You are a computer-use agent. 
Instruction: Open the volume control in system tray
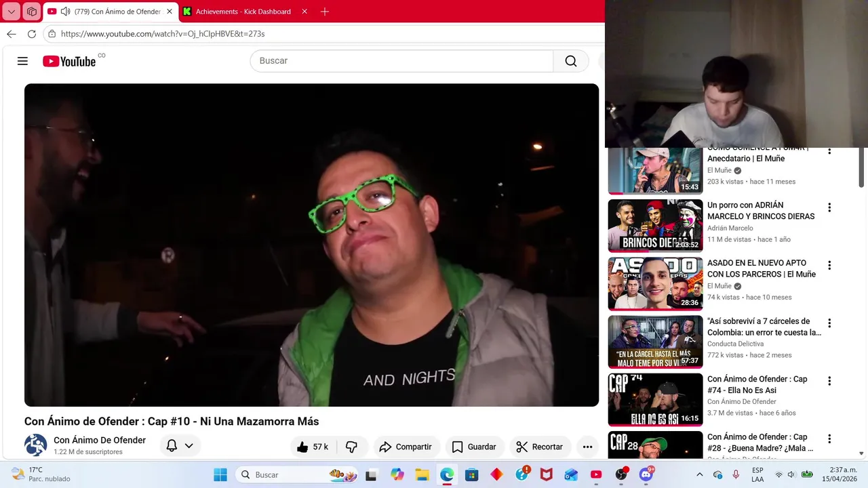(x=791, y=474)
